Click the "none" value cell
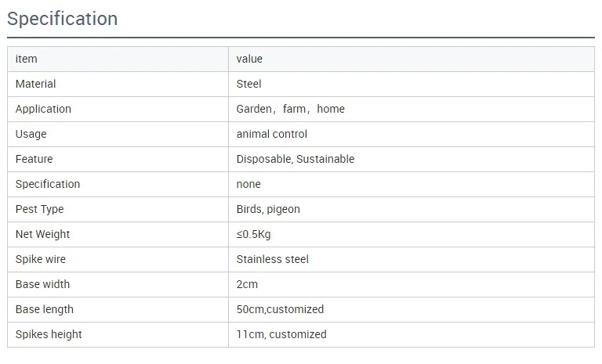 (x=248, y=184)
